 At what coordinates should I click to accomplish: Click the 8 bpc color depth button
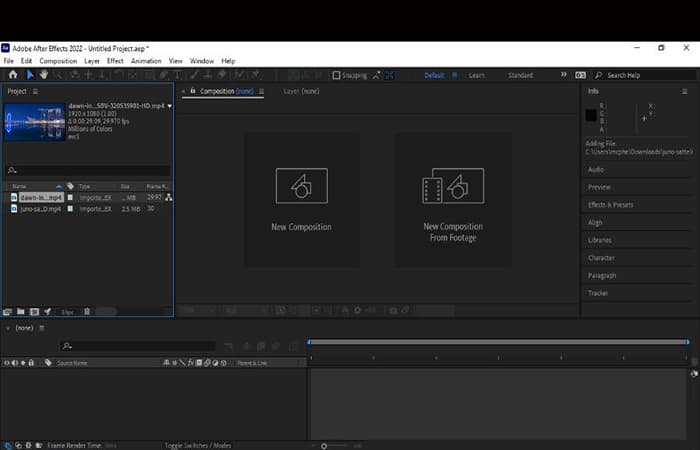point(67,312)
